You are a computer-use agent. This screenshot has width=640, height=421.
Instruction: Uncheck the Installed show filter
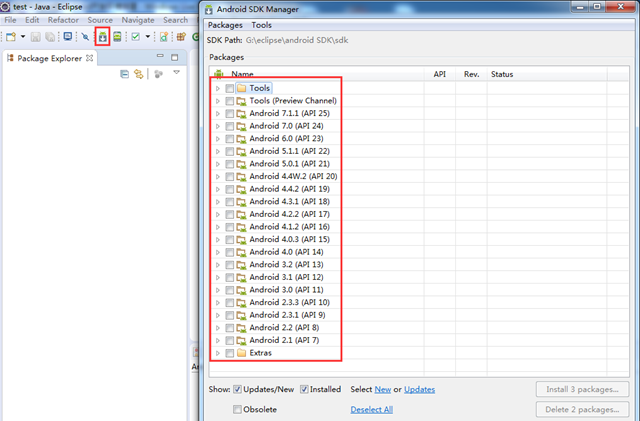click(x=304, y=390)
